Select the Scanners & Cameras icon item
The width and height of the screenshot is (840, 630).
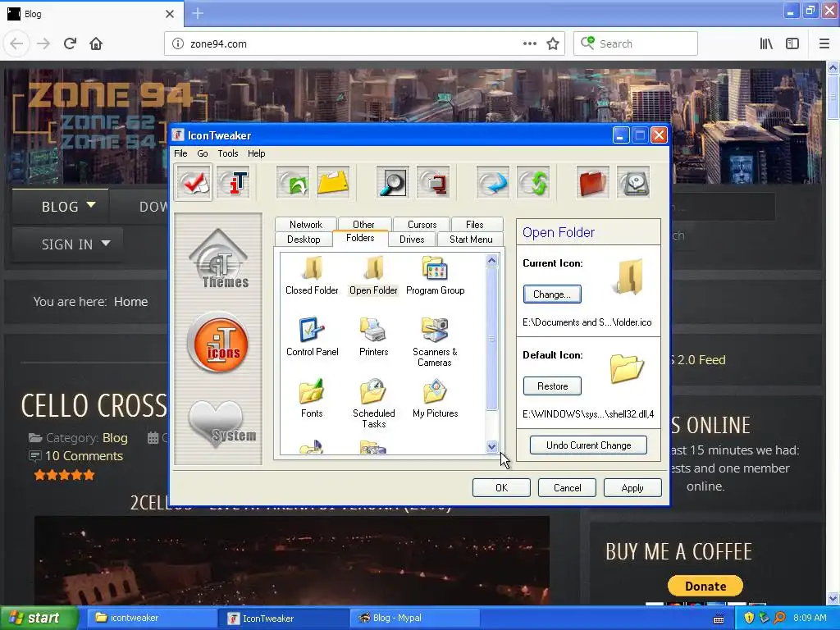click(435, 342)
